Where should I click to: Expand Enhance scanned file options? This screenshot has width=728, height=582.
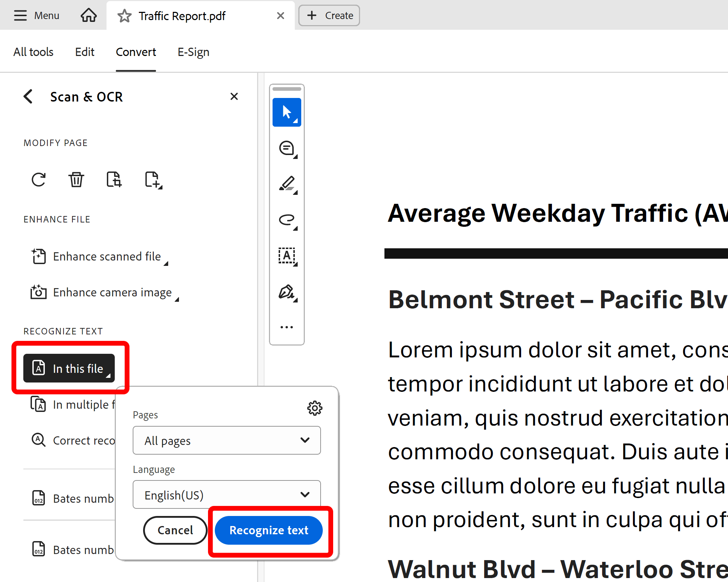(100, 257)
